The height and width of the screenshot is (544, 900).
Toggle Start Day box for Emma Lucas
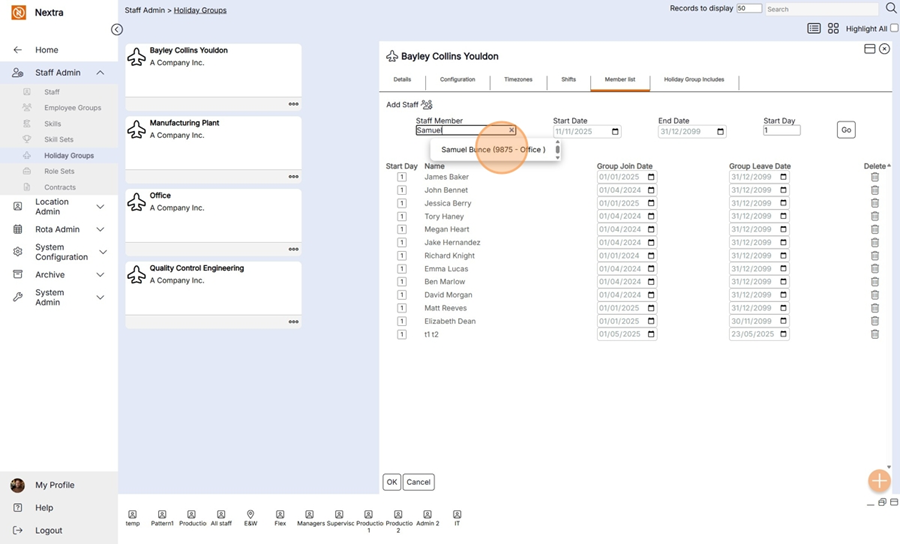click(402, 269)
